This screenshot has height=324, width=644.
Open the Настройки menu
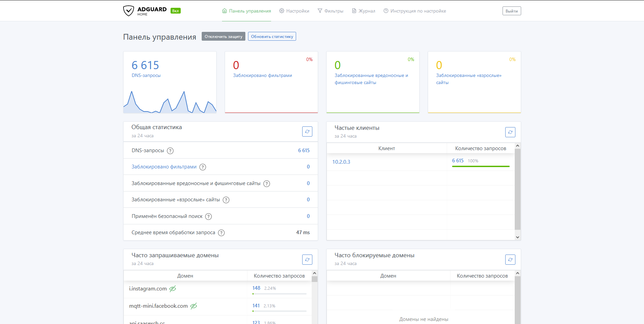(294, 11)
